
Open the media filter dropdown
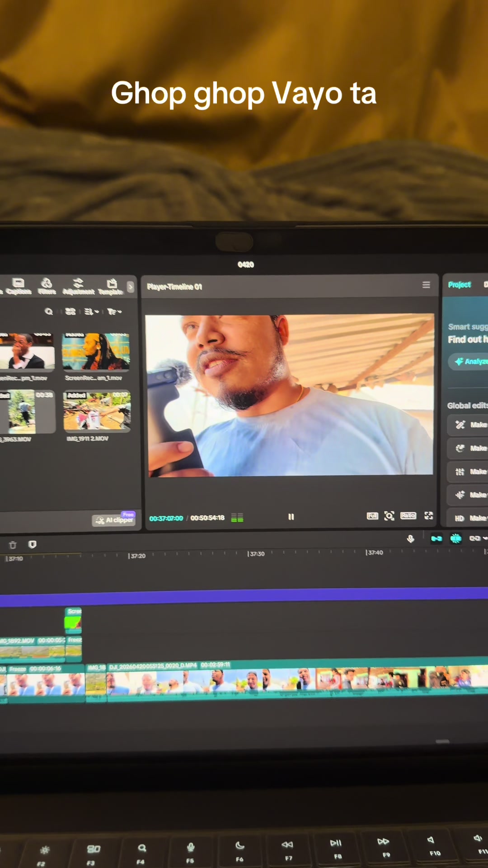pos(114,311)
